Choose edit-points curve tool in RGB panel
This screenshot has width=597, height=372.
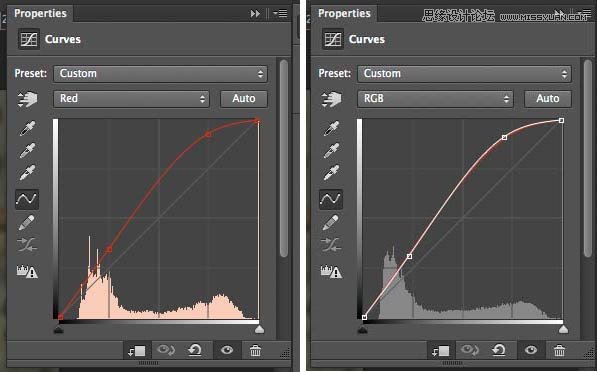(331, 199)
